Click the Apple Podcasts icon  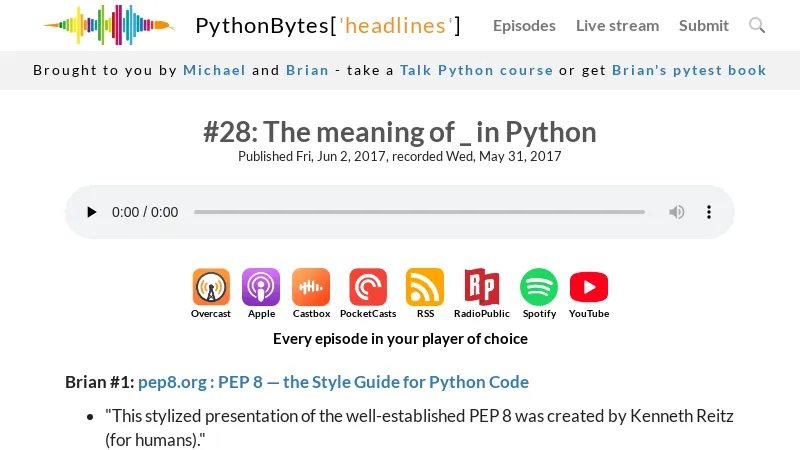coord(261,288)
